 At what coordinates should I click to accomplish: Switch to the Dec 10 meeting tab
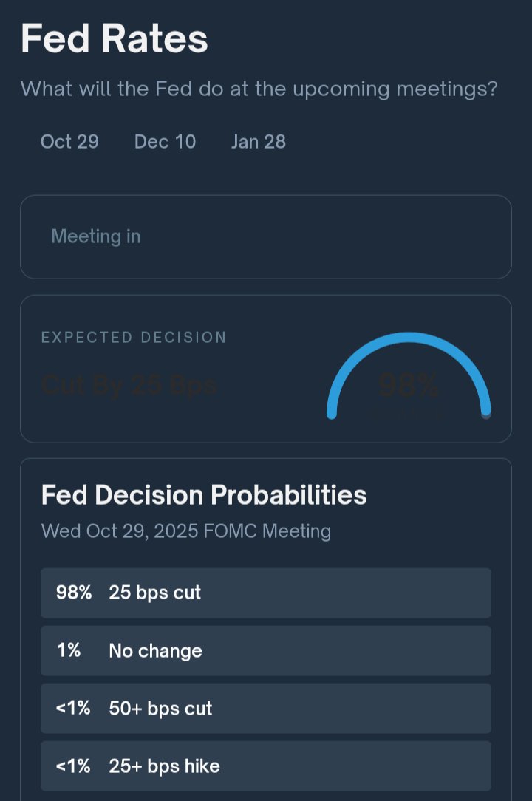point(165,142)
